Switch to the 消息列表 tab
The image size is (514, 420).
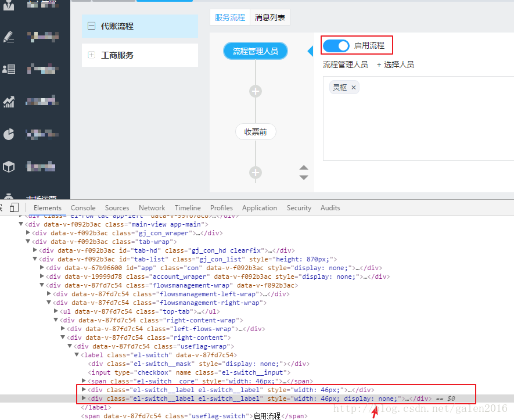coord(269,17)
